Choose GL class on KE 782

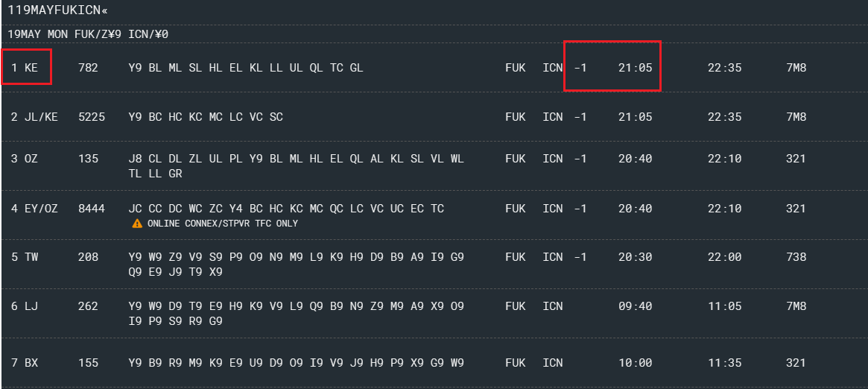pos(356,68)
